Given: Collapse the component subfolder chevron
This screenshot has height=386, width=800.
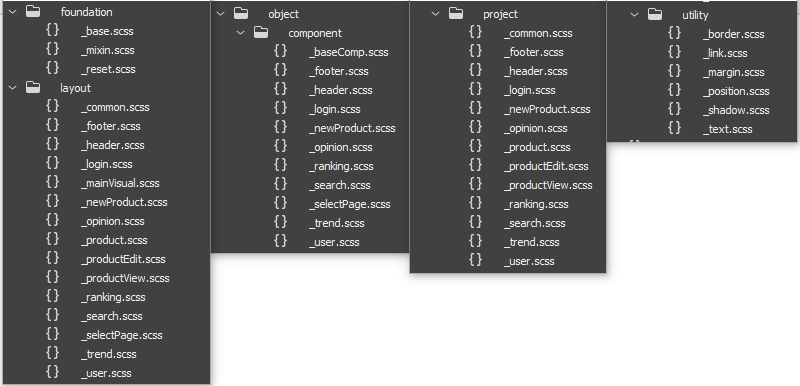Looking at the screenshot, I should click(x=241, y=33).
